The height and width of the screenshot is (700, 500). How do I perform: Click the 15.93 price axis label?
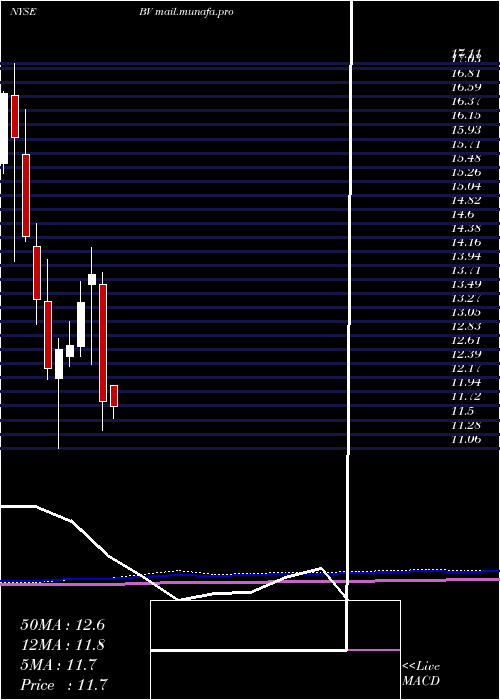point(466,129)
